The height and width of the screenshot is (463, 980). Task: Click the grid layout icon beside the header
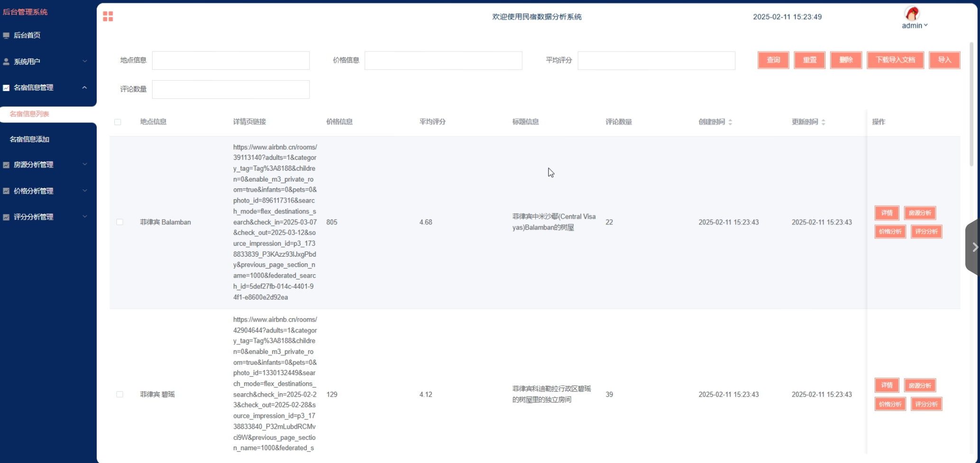(x=108, y=16)
